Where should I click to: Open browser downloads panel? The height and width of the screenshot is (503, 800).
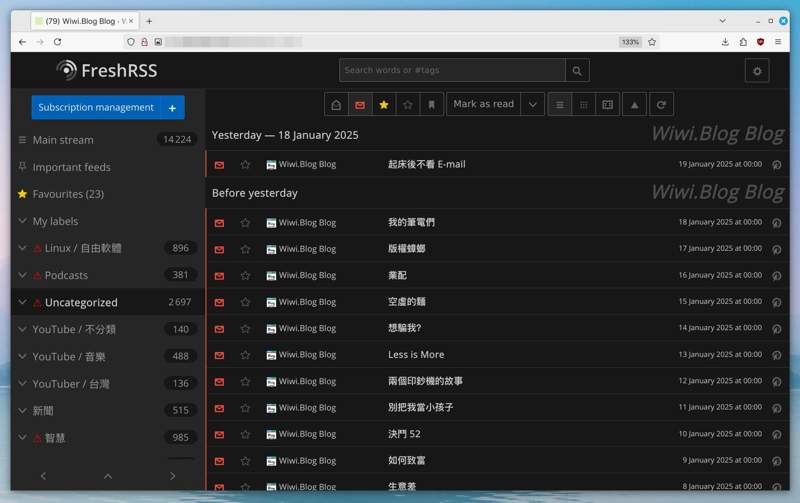coord(725,42)
